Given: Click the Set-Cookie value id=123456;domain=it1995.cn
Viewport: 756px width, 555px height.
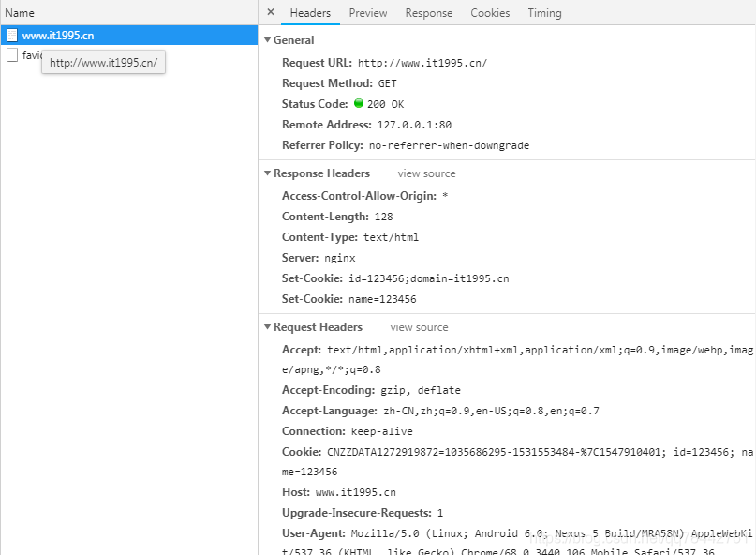Looking at the screenshot, I should pos(429,279).
